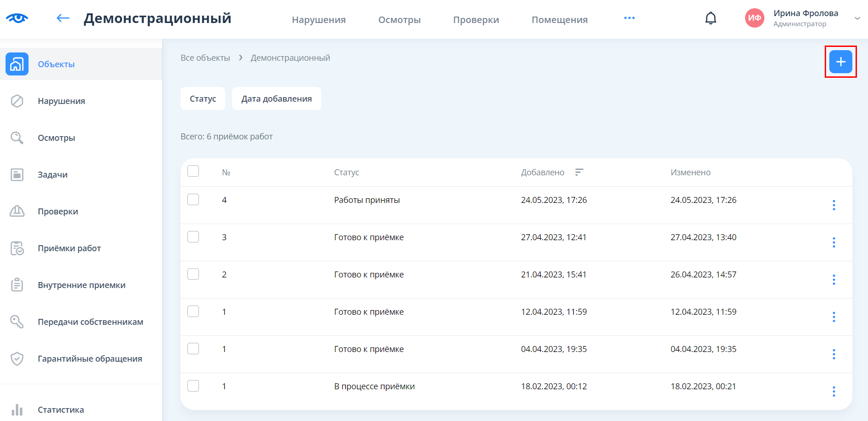This screenshot has width=868, height=421.
Task: Sort by the Добавлено column sort icon
Action: coord(579,172)
